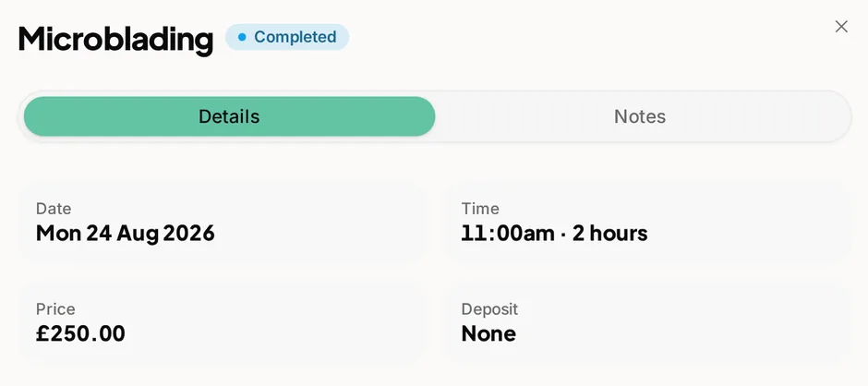The width and height of the screenshot is (868, 386).
Task: Open the Deposit info card
Action: (x=648, y=323)
